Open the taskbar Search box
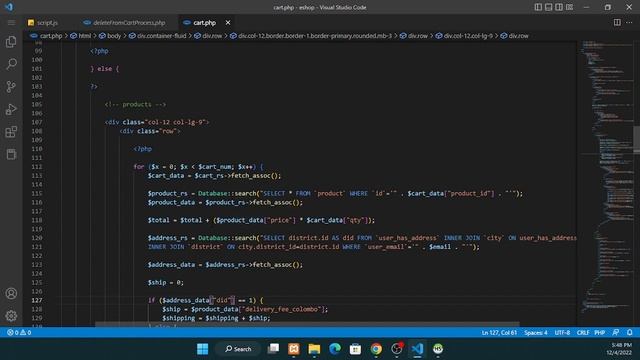This screenshot has width=640, height=360. [x=238, y=349]
